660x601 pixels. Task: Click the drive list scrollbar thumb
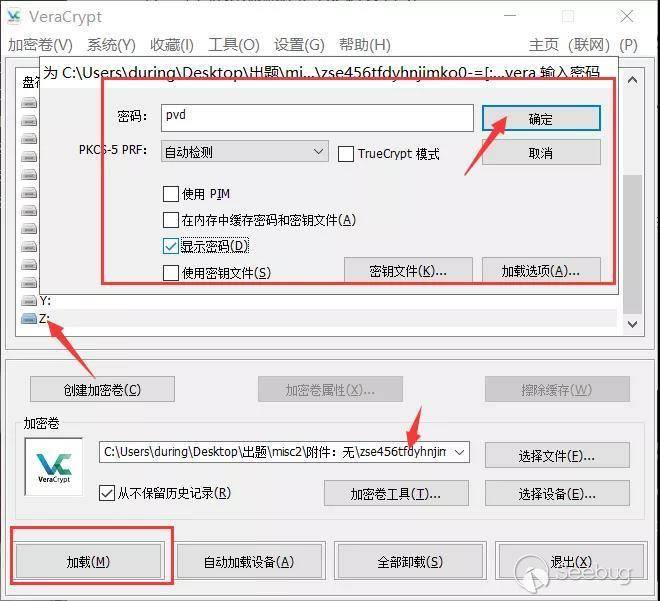click(x=632, y=244)
